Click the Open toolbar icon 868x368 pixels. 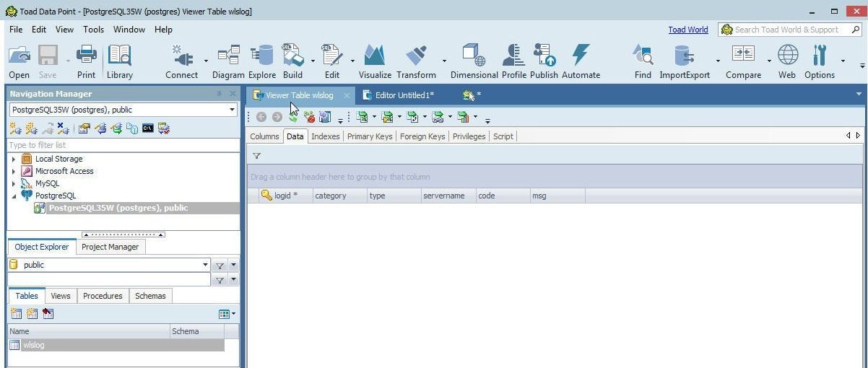[19, 61]
